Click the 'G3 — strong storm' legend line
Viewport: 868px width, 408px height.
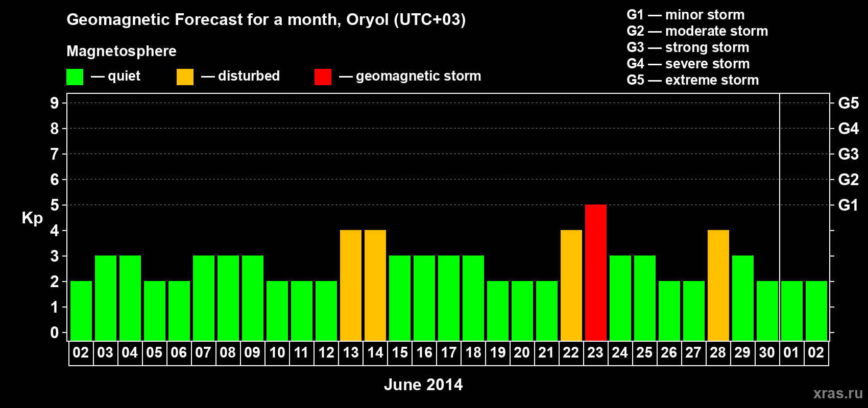[x=688, y=47]
